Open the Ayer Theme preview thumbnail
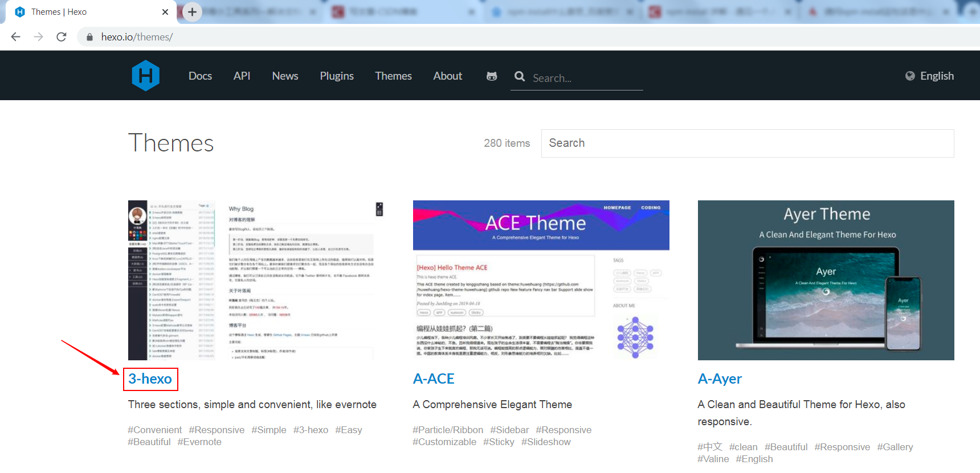 (x=826, y=280)
